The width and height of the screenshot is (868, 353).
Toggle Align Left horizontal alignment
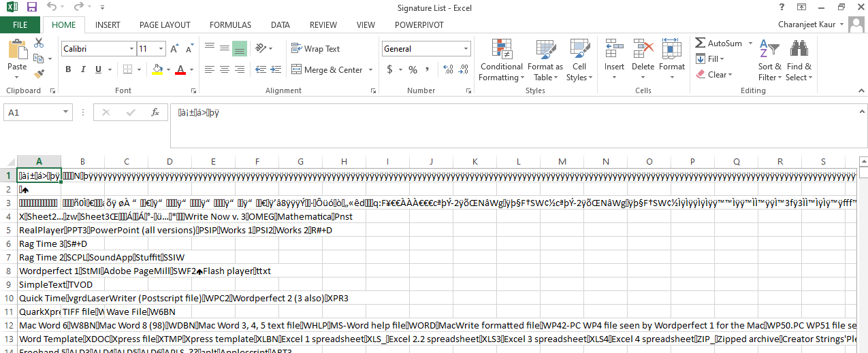(x=209, y=69)
